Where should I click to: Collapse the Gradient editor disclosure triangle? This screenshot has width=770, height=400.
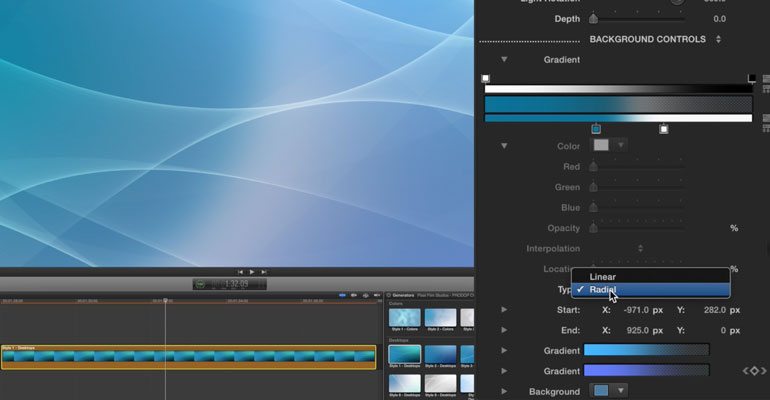coord(504,59)
